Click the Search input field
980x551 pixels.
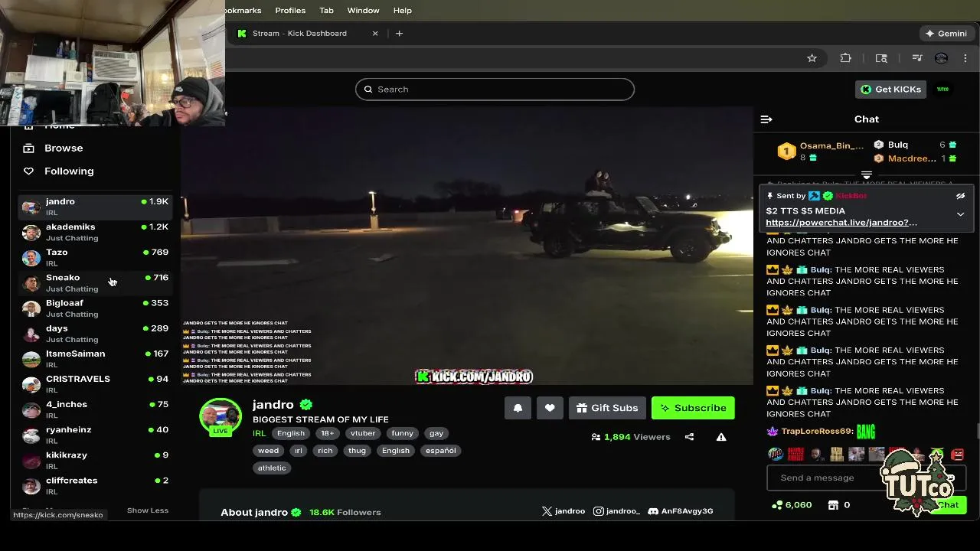point(495,90)
